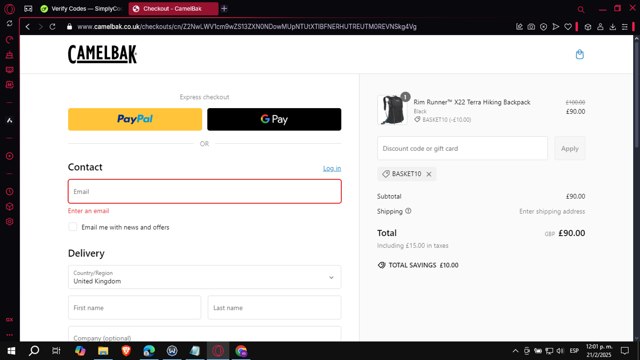Switch to Verify Codes SimplyCodes tab

[82, 9]
